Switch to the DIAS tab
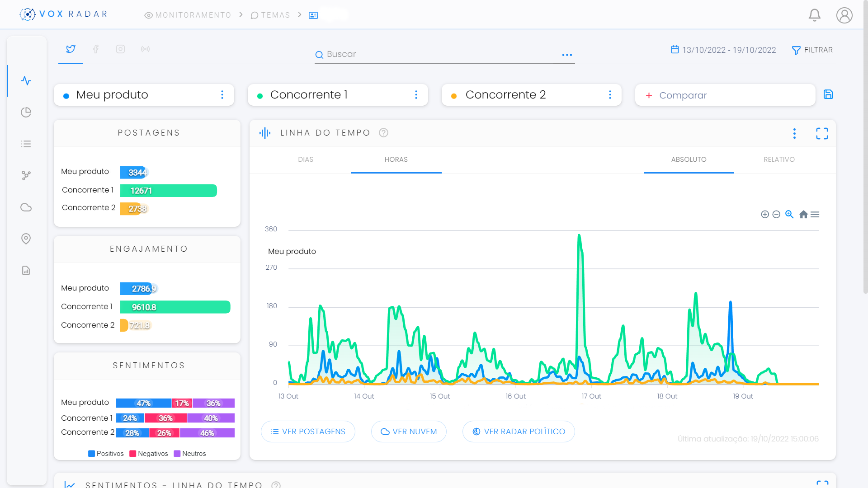The height and width of the screenshot is (488, 868). (x=306, y=160)
